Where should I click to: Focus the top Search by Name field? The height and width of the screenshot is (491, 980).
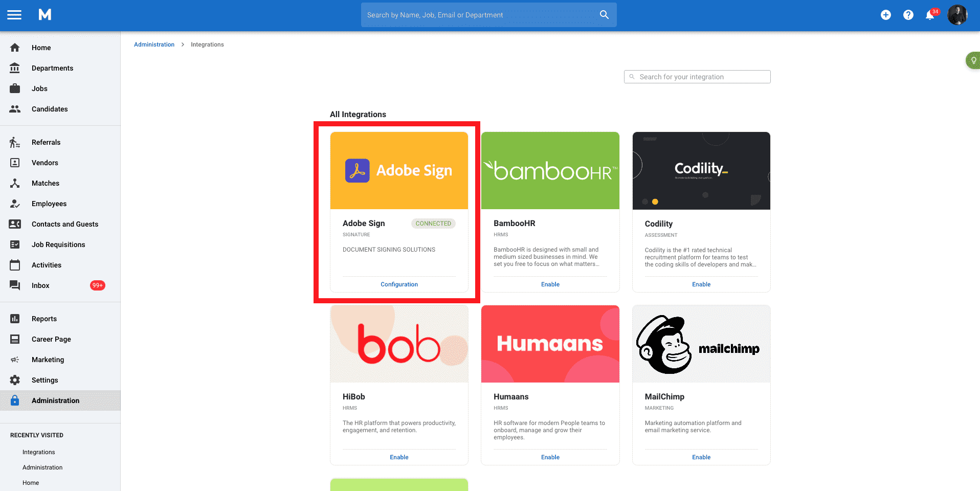(488, 15)
